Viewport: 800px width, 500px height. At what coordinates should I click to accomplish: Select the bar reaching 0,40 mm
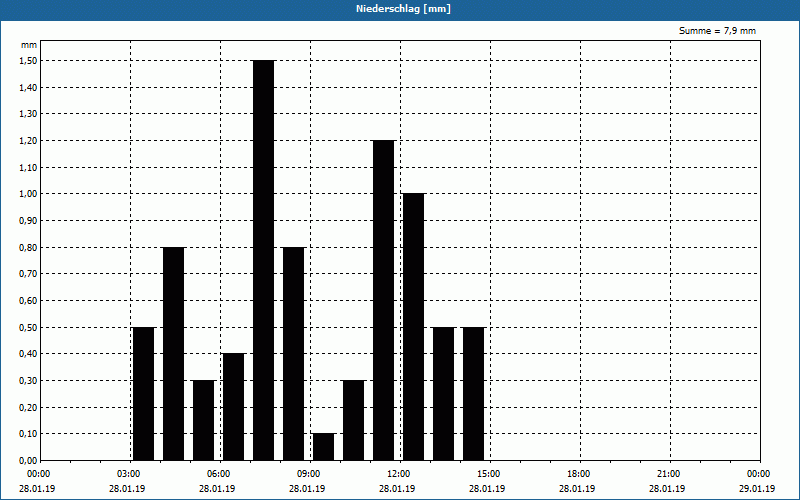(233, 407)
